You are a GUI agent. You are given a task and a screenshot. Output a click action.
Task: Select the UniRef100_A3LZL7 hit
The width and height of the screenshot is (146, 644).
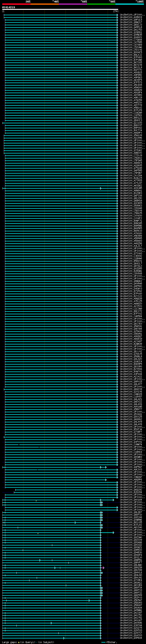point(131,246)
